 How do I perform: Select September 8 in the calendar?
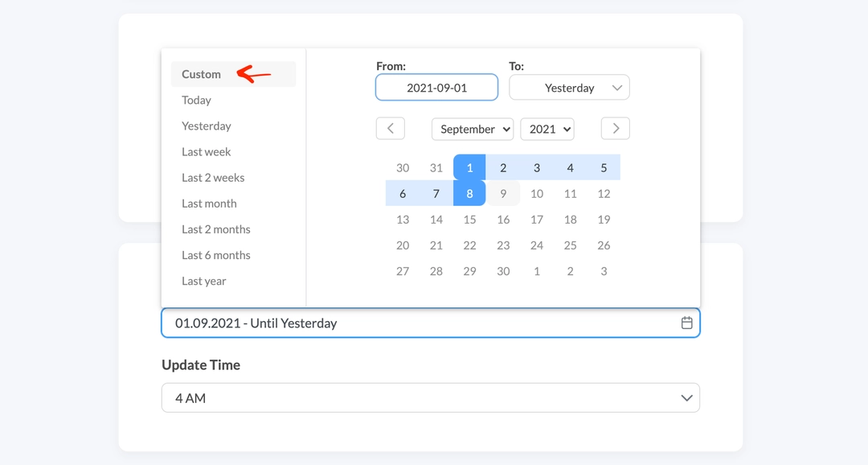pos(469,193)
